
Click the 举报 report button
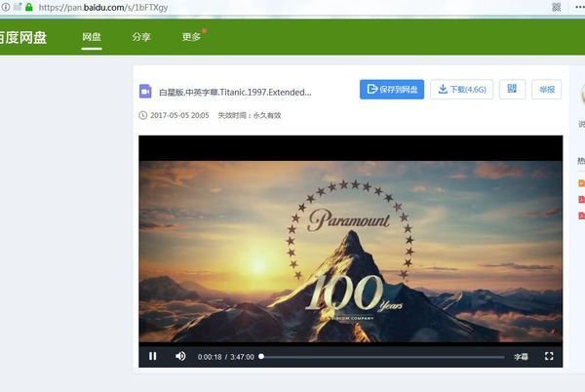point(547,90)
